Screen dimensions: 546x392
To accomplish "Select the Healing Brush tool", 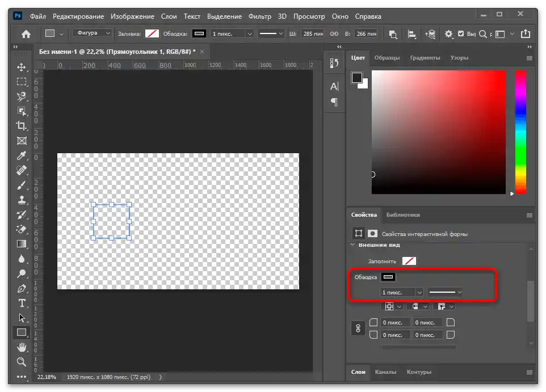I will pyautogui.click(x=22, y=170).
